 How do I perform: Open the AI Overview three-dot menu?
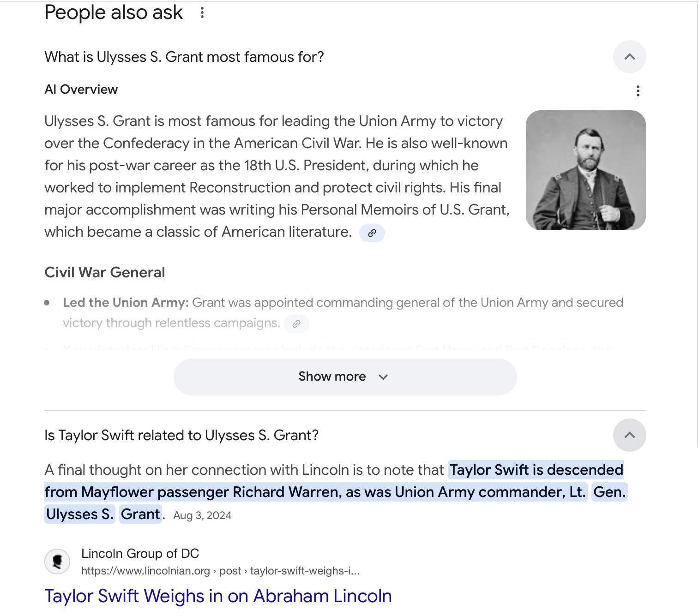pos(638,91)
